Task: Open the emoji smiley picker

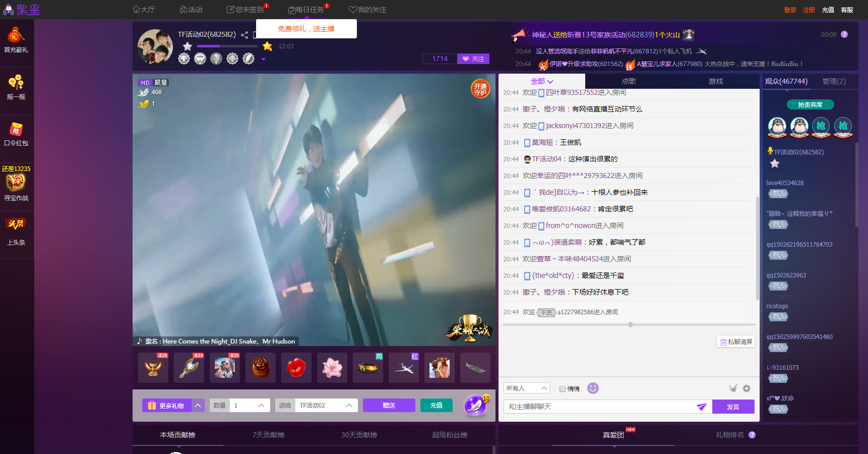Action: click(593, 388)
